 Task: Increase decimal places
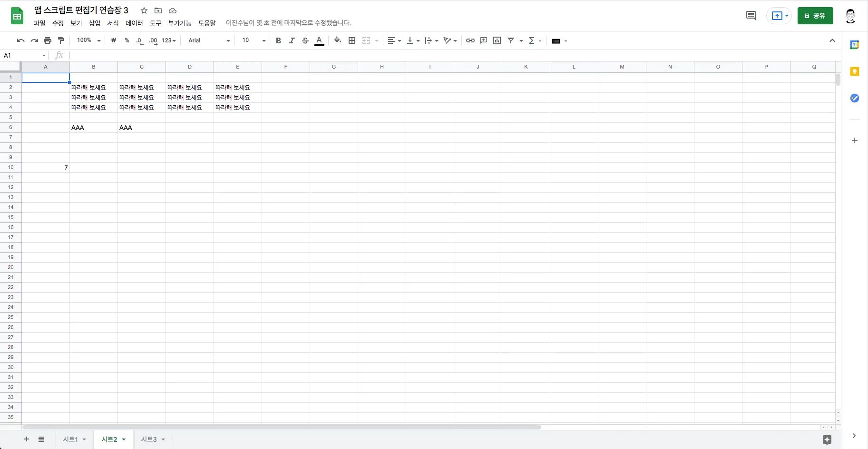[x=153, y=41]
